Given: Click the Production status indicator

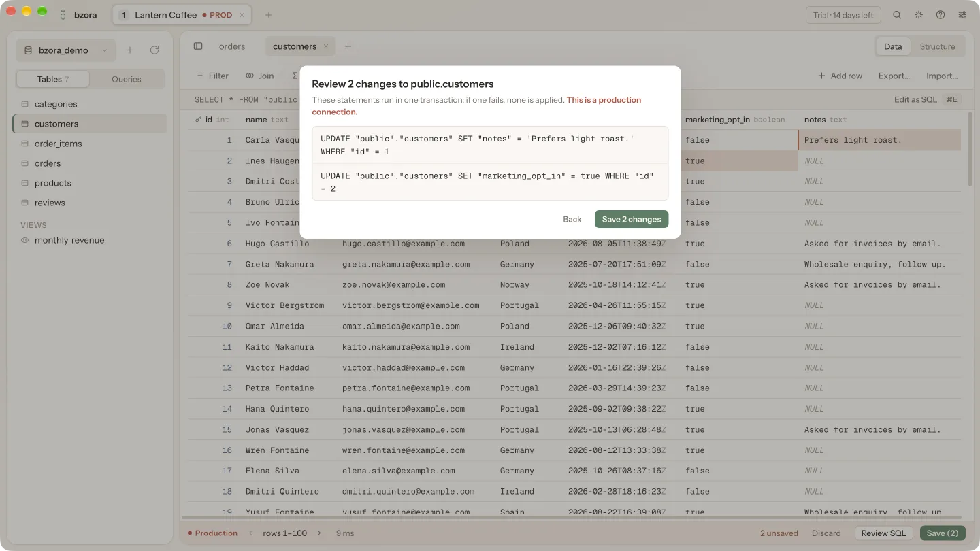Looking at the screenshot, I should click(212, 533).
